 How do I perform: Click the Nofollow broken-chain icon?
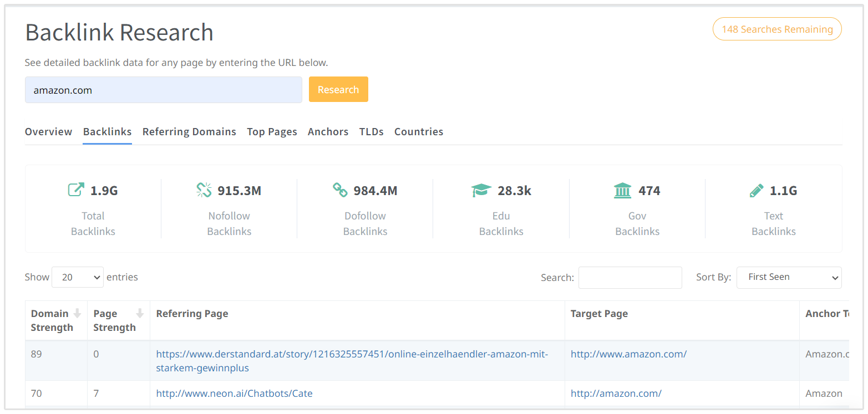pyautogui.click(x=204, y=190)
